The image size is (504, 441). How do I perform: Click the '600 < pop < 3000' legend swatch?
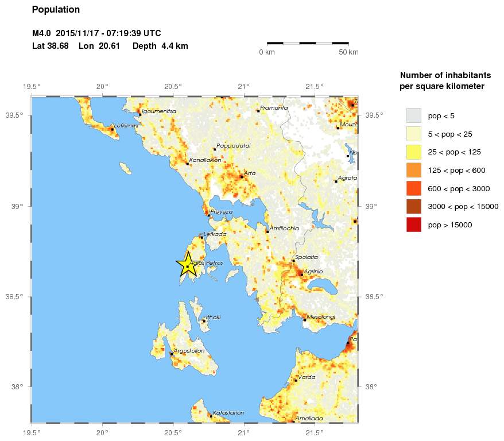(x=414, y=188)
